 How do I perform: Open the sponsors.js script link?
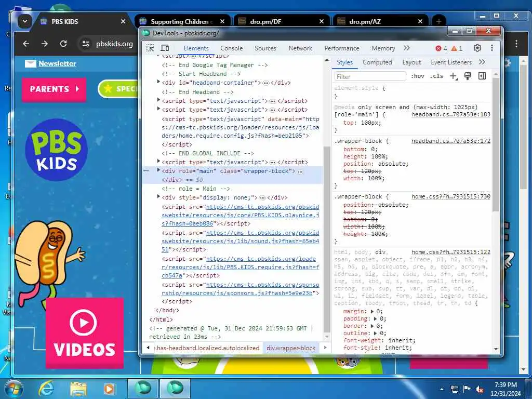(x=240, y=289)
